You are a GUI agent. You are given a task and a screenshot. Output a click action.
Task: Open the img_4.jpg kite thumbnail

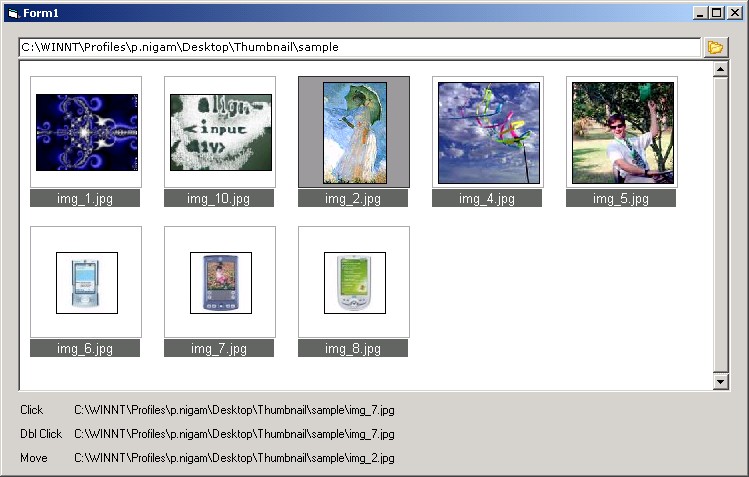pos(488,132)
